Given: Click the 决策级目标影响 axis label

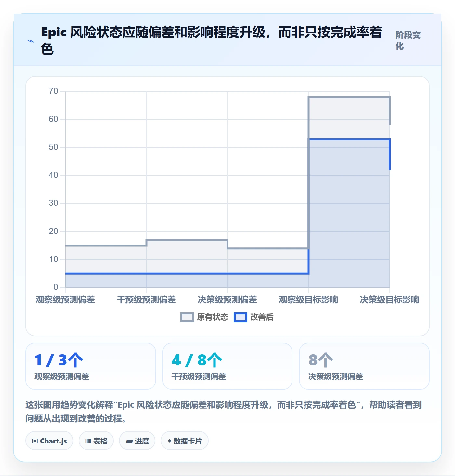Looking at the screenshot, I should tap(389, 299).
